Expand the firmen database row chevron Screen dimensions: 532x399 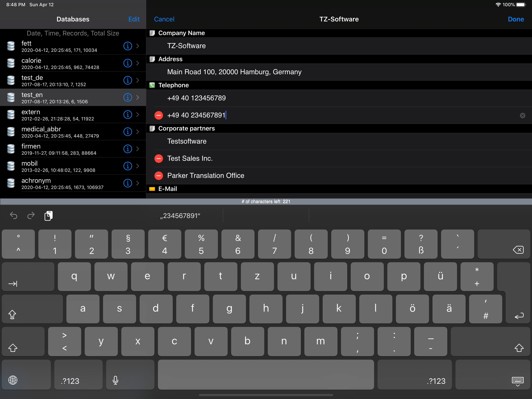(137, 149)
